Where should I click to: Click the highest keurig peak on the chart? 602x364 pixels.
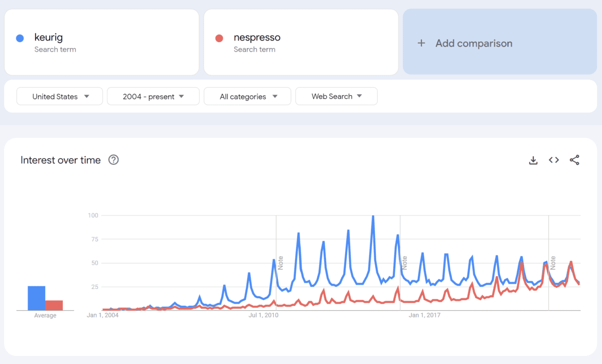click(x=373, y=216)
